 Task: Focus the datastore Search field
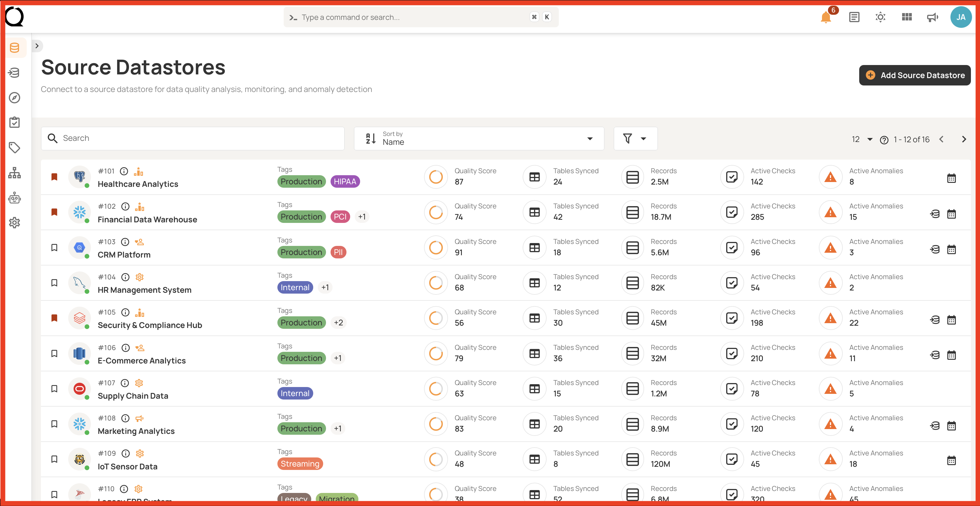(192, 138)
